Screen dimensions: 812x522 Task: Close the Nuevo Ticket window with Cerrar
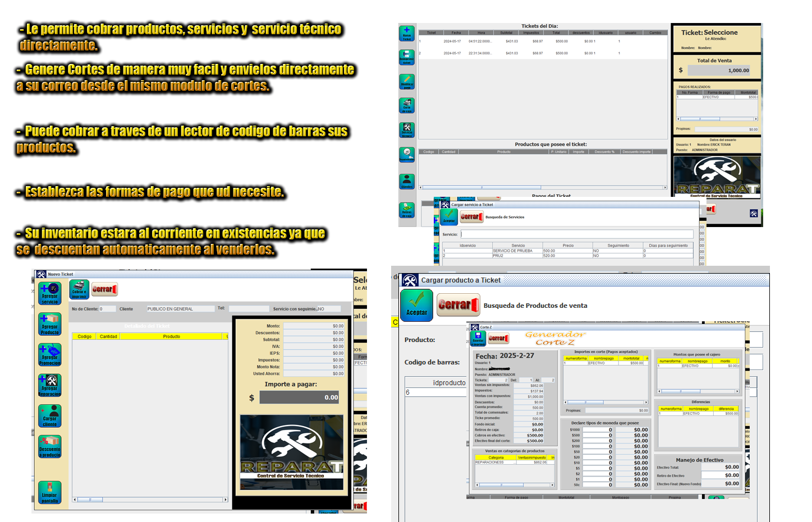pos(104,289)
